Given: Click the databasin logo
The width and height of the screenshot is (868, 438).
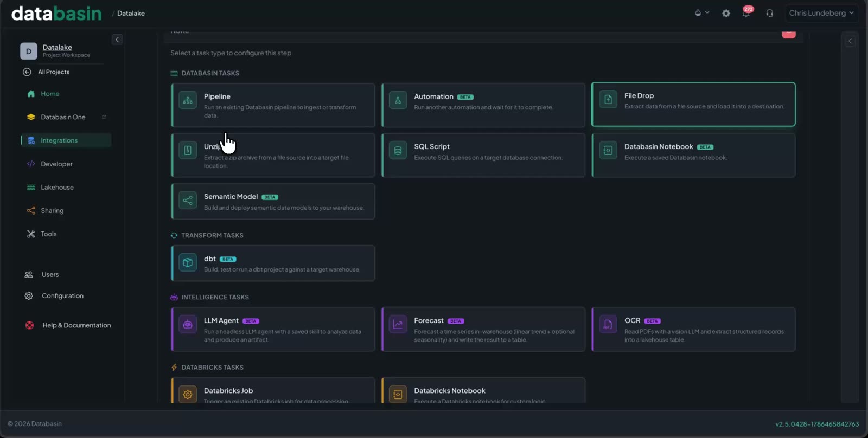Looking at the screenshot, I should 56,13.
